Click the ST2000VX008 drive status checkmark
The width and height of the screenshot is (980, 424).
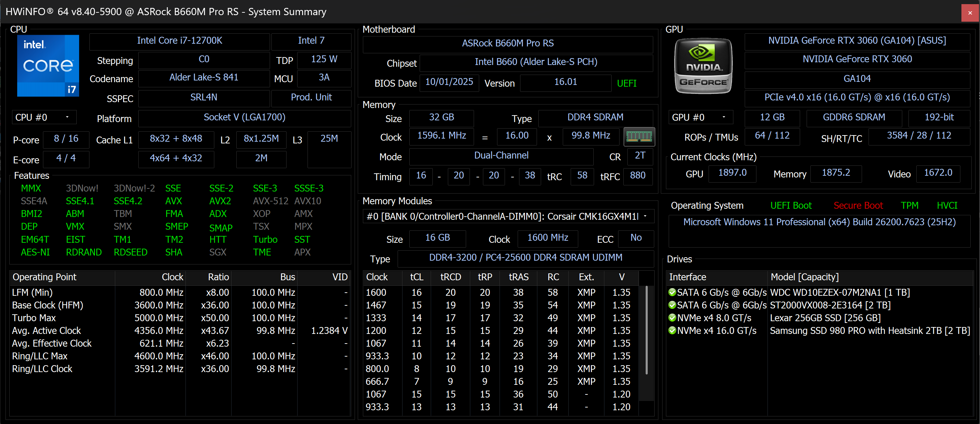(x=672, y=305)
